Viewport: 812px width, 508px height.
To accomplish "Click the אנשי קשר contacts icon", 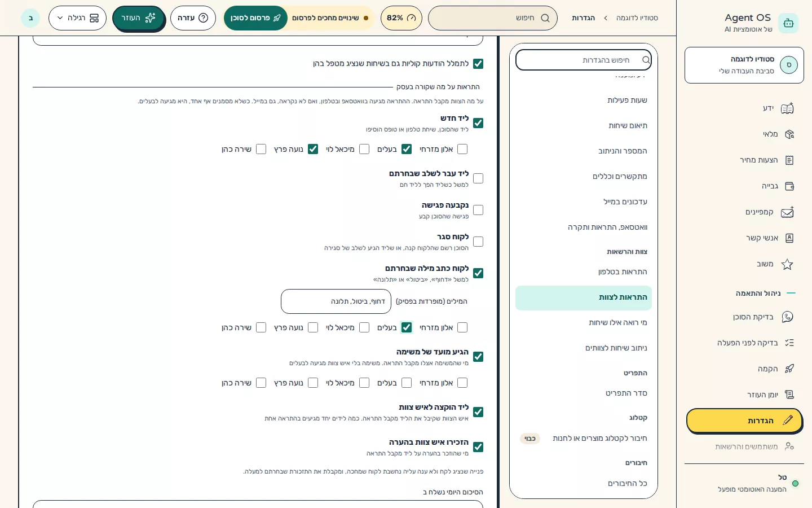I will click(789, 238).
